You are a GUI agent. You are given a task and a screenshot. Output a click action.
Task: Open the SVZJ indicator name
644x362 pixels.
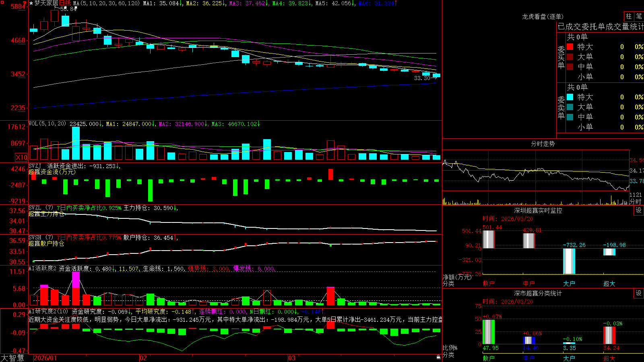pyautogui.click(x=35, y=166)
